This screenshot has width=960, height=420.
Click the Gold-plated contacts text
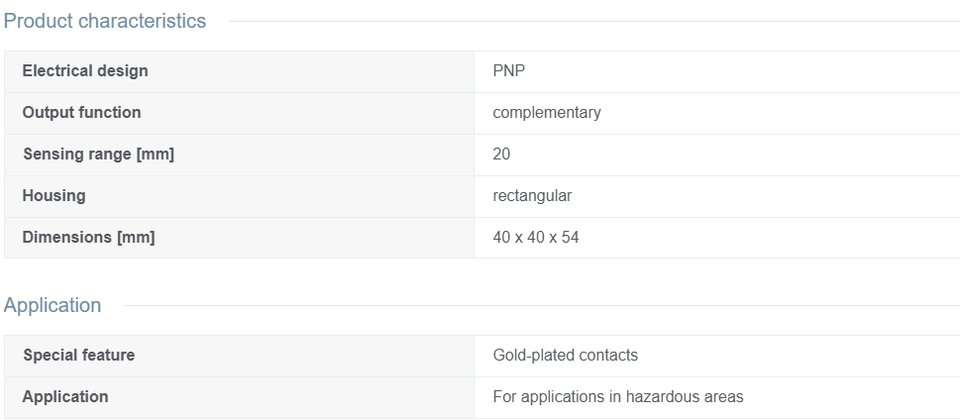point(565,355)
